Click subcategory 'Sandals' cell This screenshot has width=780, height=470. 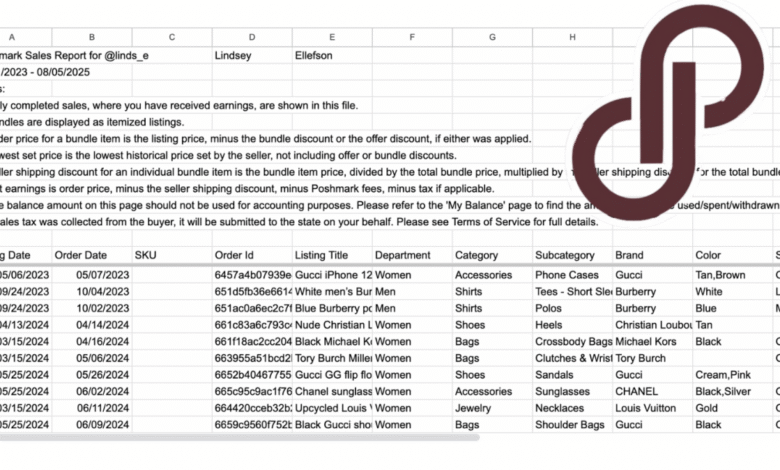pos(573,375)
